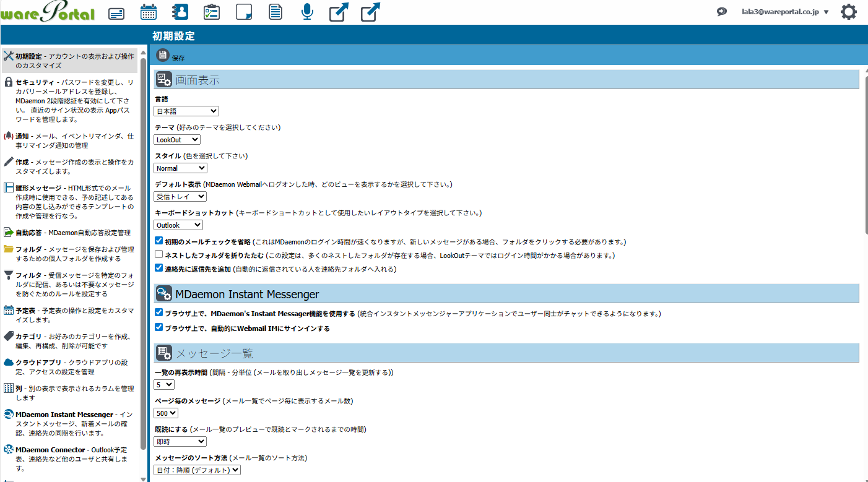Open the Documents page icon
Image resolution: width=868 pixels, height=482 pixels.
coord(276,12)
